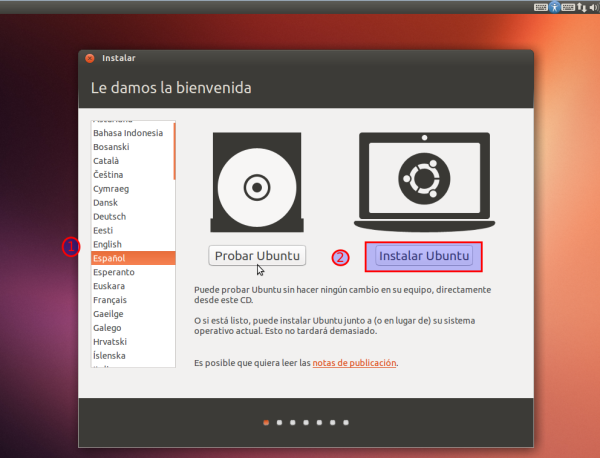Screen dimensions: 600x458
Task: Click the keyboard indicator right of accessibility icon
Action: click(568, 7)
